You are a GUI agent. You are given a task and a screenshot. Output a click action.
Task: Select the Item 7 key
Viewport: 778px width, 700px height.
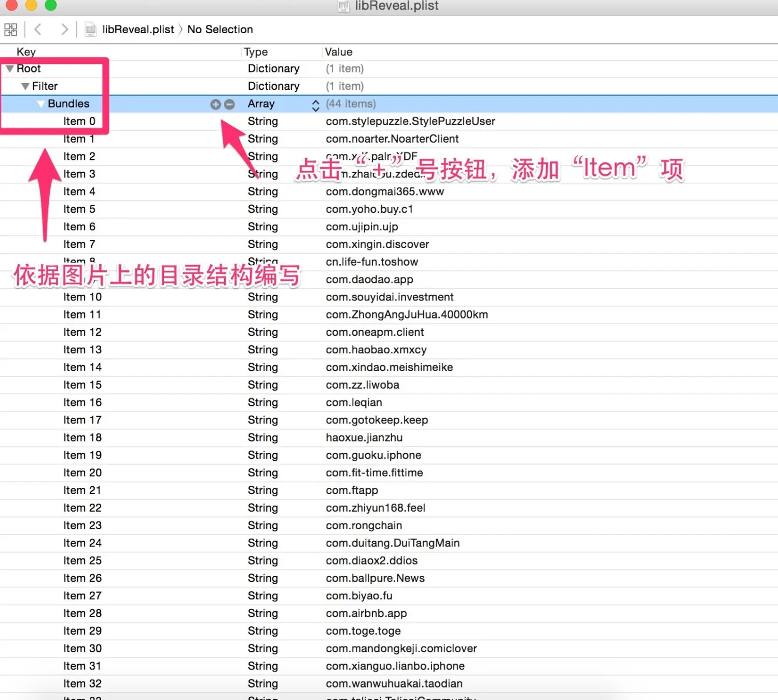coord(79,244)
